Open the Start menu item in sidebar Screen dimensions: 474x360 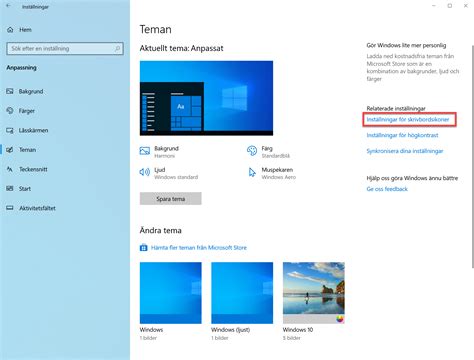click(25, 189)
